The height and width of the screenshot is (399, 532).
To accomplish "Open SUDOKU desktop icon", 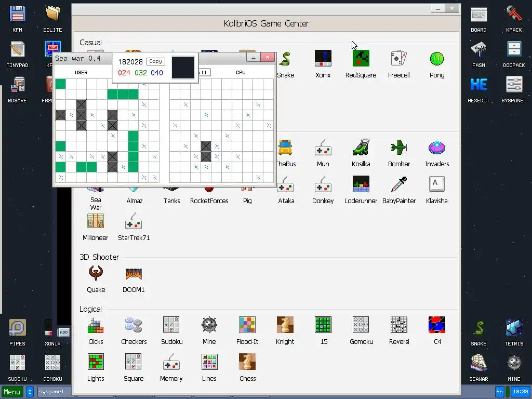I will [x=17, y=368].
